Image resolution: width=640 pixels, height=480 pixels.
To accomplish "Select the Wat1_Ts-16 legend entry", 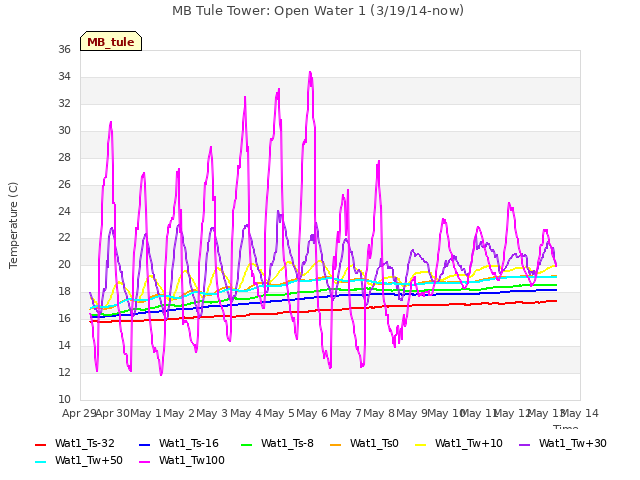I will (x=179, y=444).
